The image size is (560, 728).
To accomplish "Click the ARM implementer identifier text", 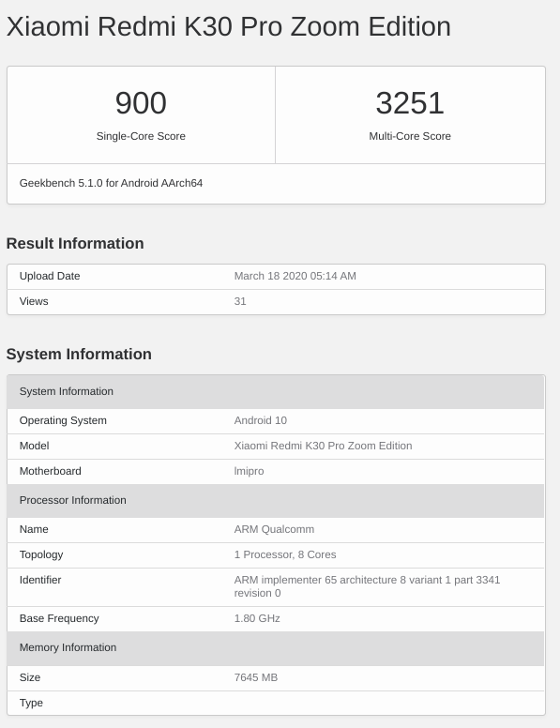I will click(x=367, y=586).
